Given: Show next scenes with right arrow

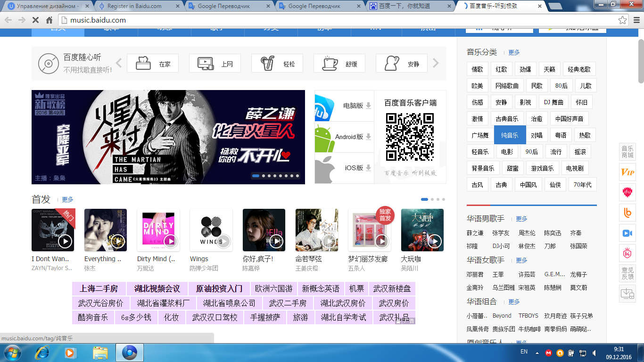Looking at the screenshot, I should (436, 63).
